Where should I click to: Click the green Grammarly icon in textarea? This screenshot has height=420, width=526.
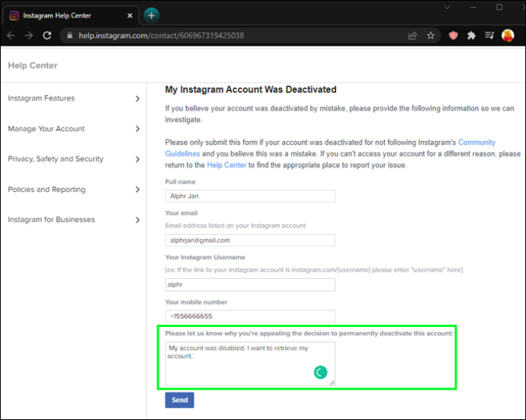(320, 373)
